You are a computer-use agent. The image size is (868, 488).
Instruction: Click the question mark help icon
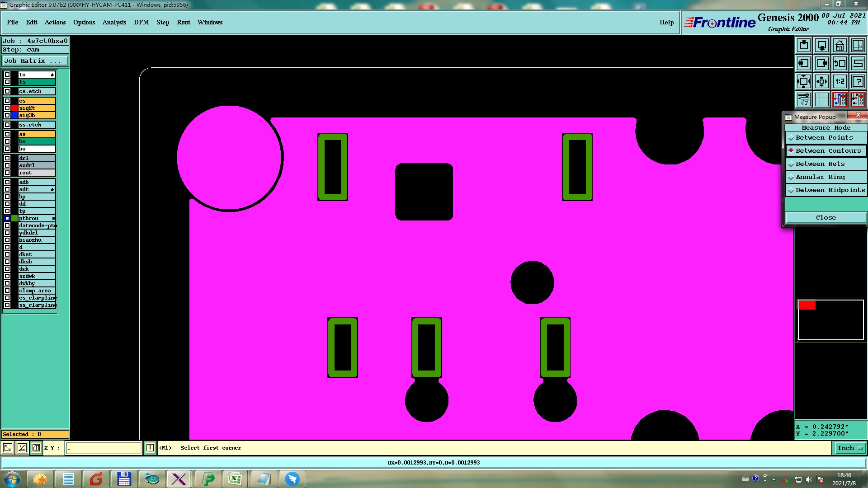858,81
